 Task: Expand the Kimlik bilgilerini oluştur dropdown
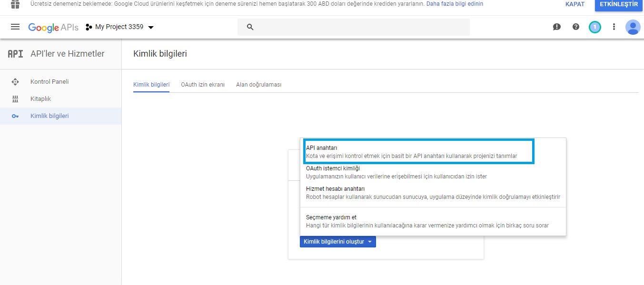(338, 242)
